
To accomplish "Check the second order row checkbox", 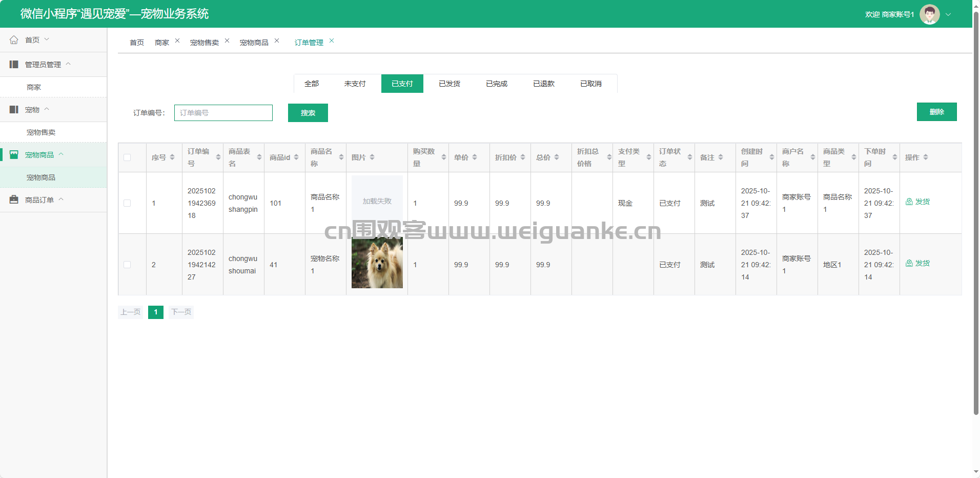I will pyautogui.click(x=127, y=265).
